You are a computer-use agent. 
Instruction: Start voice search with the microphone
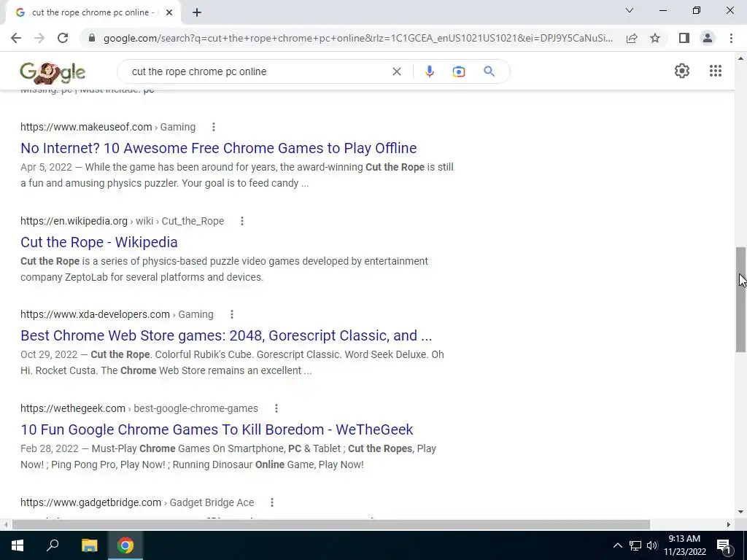click(429, 71)
